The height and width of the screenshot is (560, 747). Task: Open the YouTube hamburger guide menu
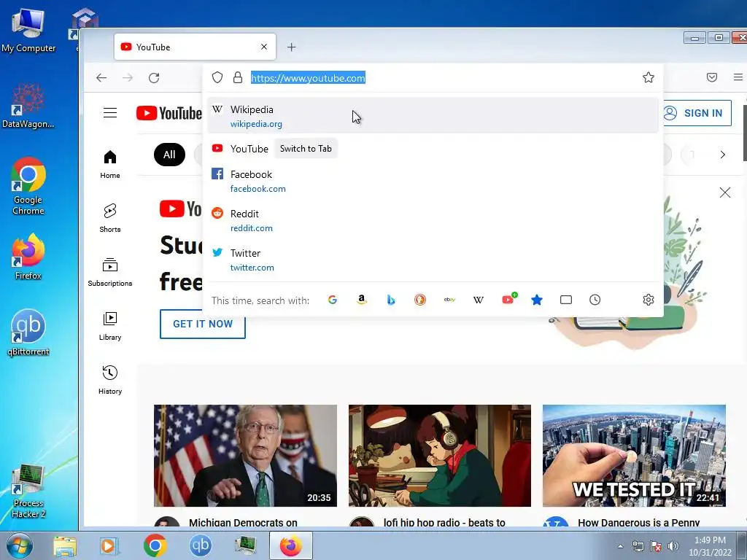(x=110, y=112)
